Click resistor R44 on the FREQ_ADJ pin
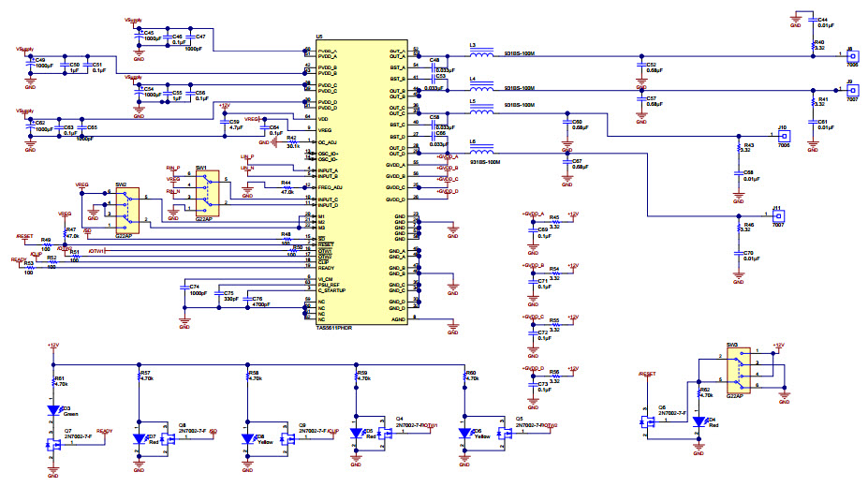Viewport: 868px width, 487px height. pyautogui.click(x=285, y=188)
